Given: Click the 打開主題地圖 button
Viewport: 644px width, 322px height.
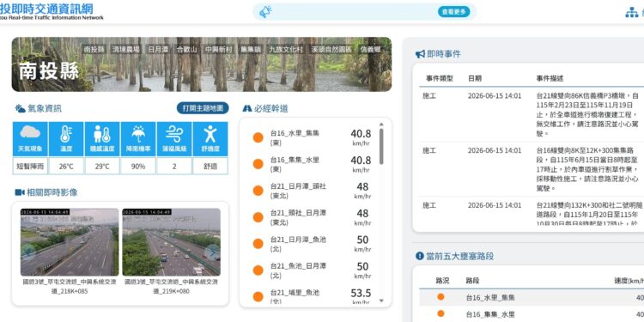Looking at the screenshot, I should (x=203, y=108).
